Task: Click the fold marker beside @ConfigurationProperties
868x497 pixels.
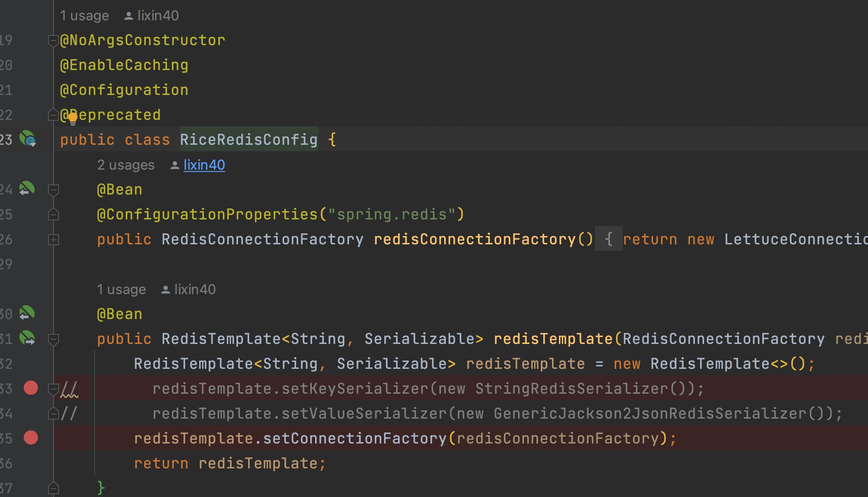Action: tap(54, 214)
